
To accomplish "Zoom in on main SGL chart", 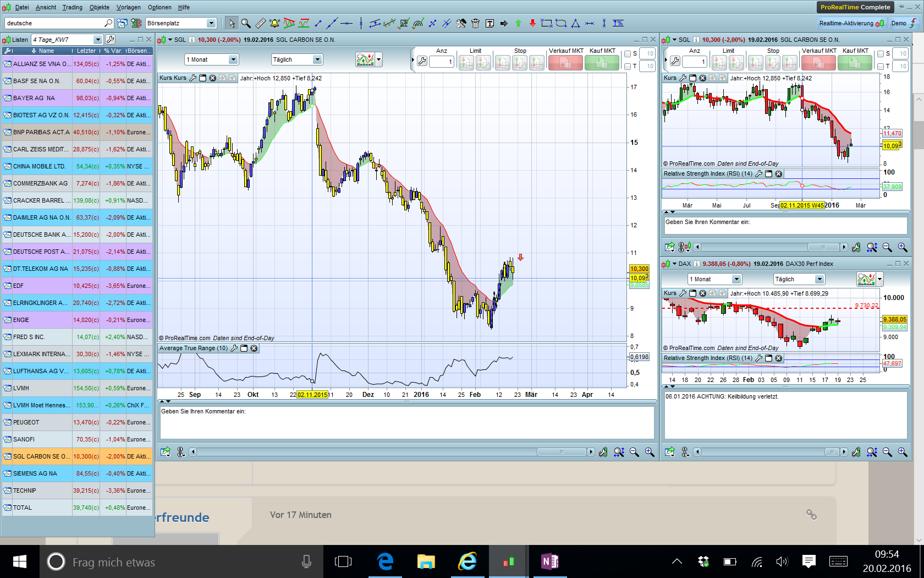I will (x=650, y=452).
